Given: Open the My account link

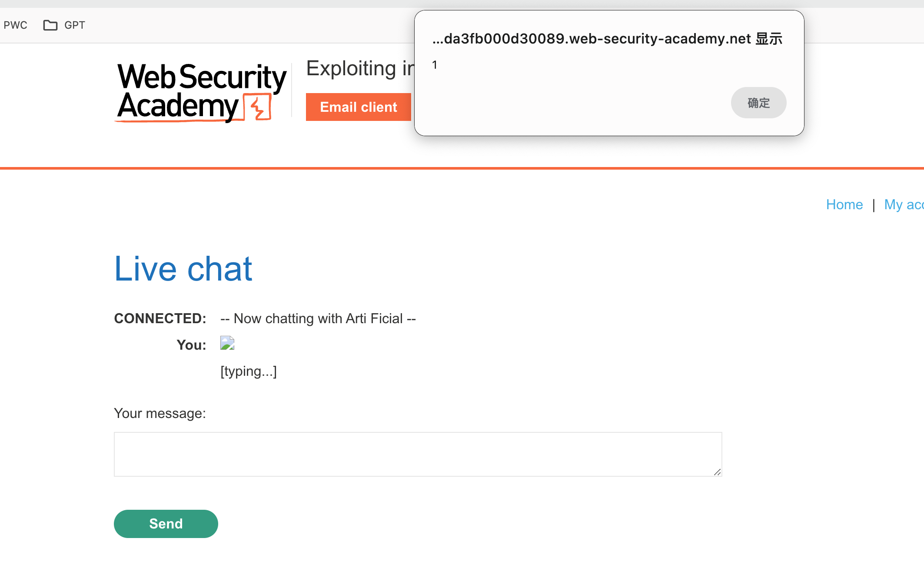Looking at the screenshot, I should pyautogui.click(x=904, y=204).
